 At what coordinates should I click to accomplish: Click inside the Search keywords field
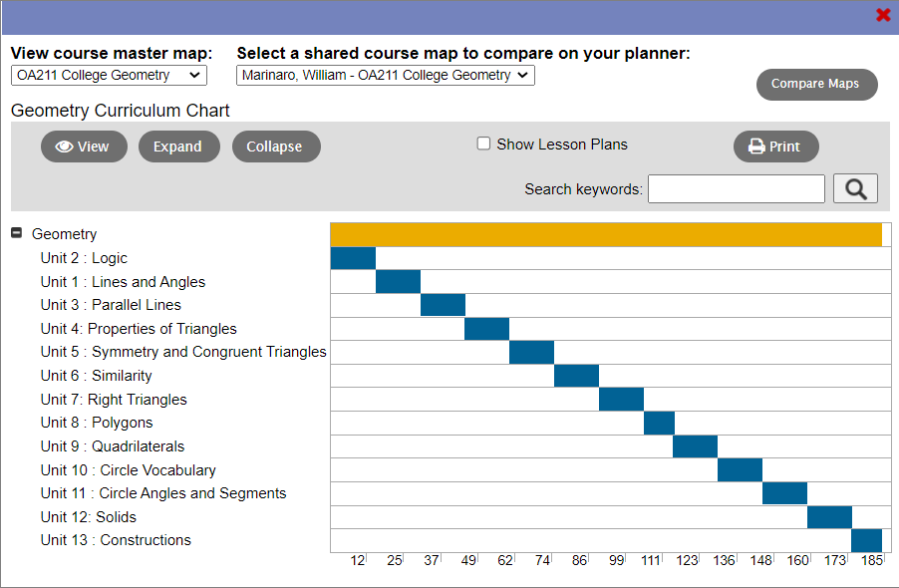[x=736, y=187]
